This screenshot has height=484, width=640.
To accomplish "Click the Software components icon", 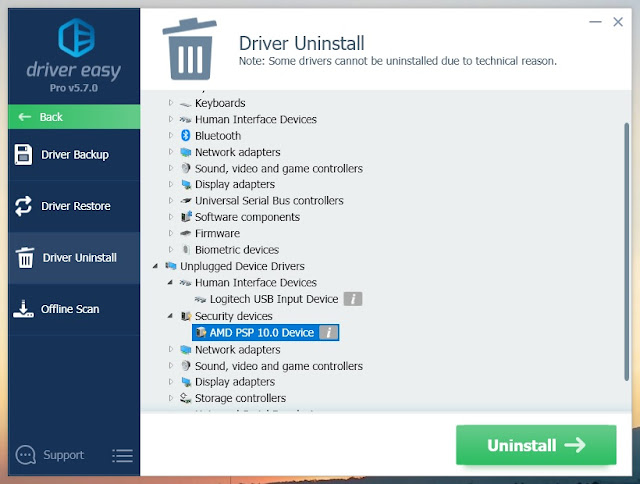I will 186,217.
